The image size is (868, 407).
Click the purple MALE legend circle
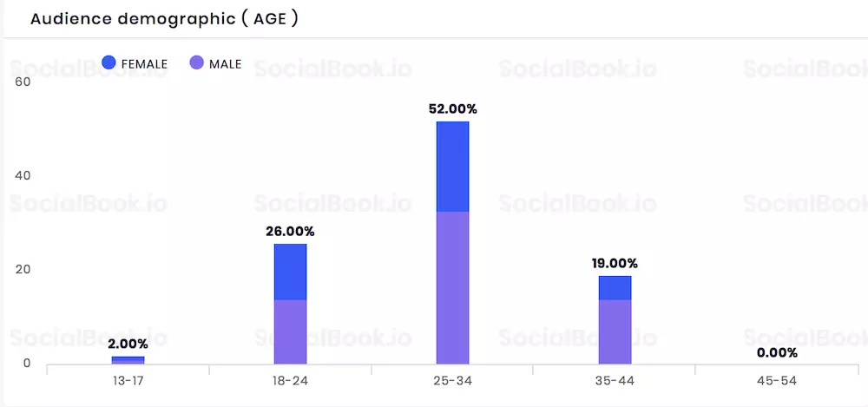tap(196, 63)
